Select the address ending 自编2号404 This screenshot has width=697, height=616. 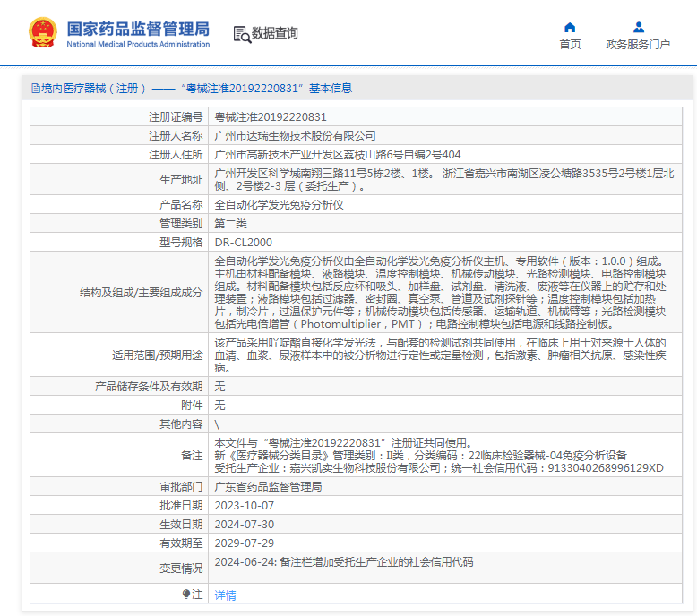click(x=338, y=155)
